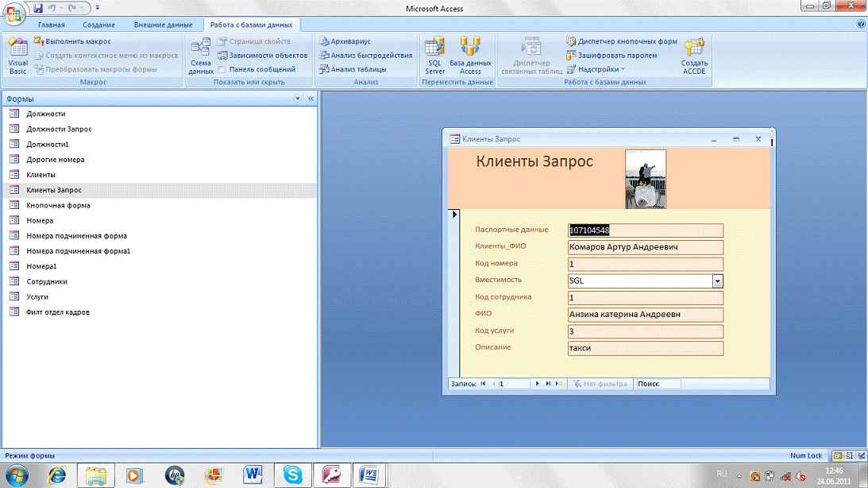Screen dimensions: 868x488
Task: Click Создать ACCDE icon
Action: [x=694, y=56]
